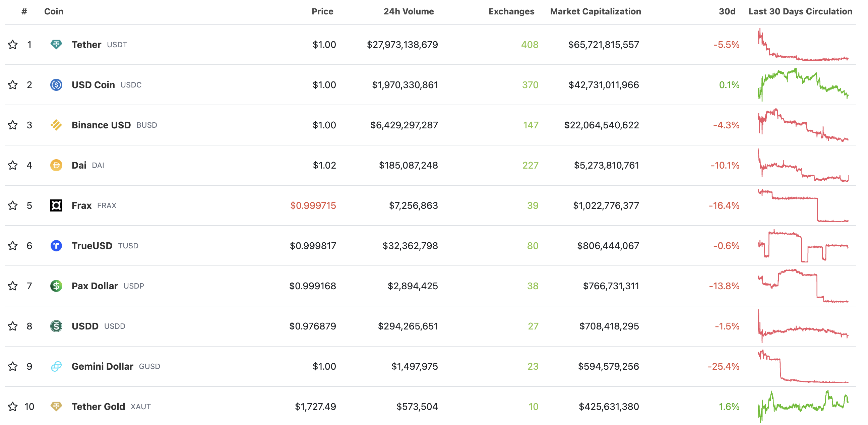The width and height of the screenshot is (868, 425).
Task: Open the USD Coin name link
Action: [94, 84]
